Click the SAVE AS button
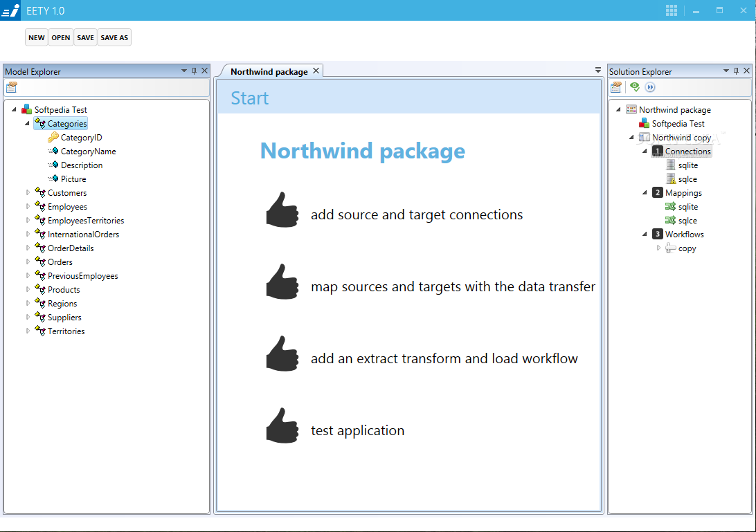Screen dimensions: 756x532 click(114, 37)
